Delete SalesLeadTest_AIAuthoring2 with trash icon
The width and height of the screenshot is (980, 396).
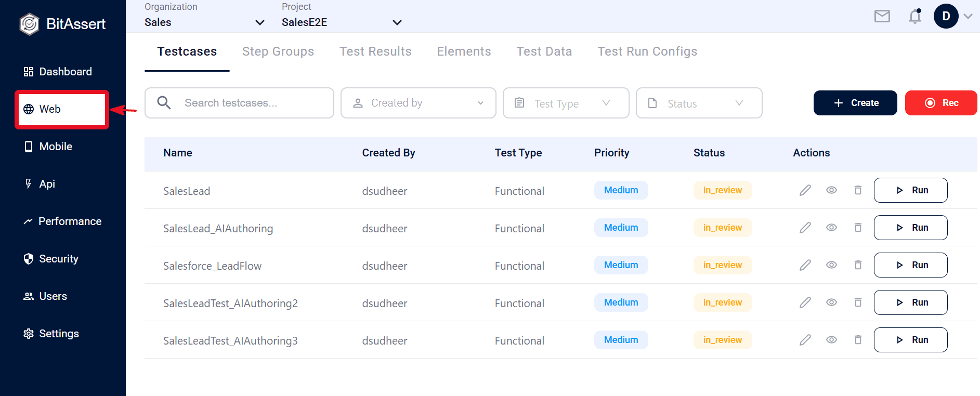coord(858,302)
